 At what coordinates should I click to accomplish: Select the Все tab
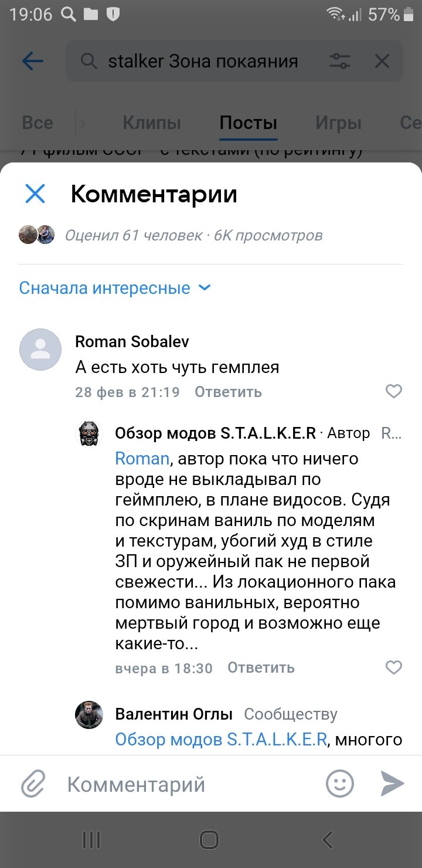point(38,123)
